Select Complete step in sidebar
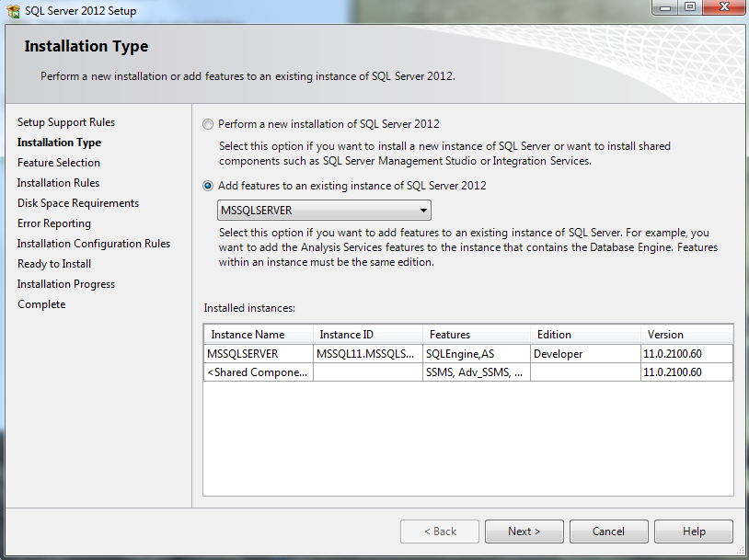 point(41,304)
